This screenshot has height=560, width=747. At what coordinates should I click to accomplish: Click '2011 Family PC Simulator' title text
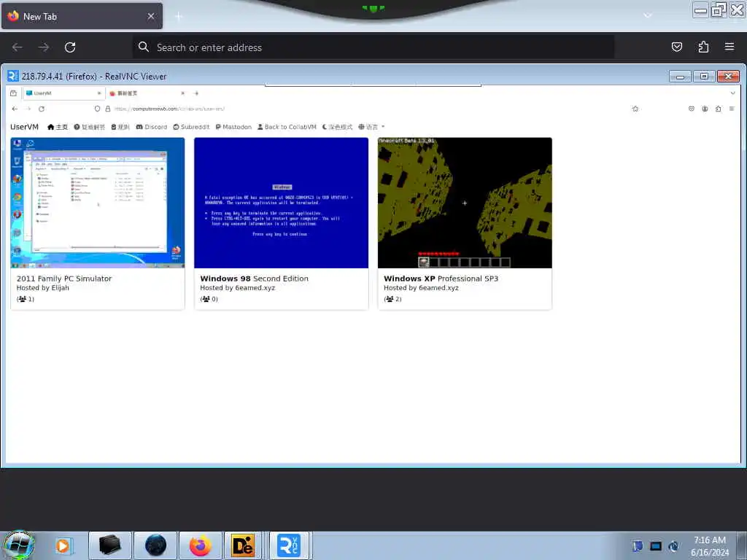click(64, 279)
